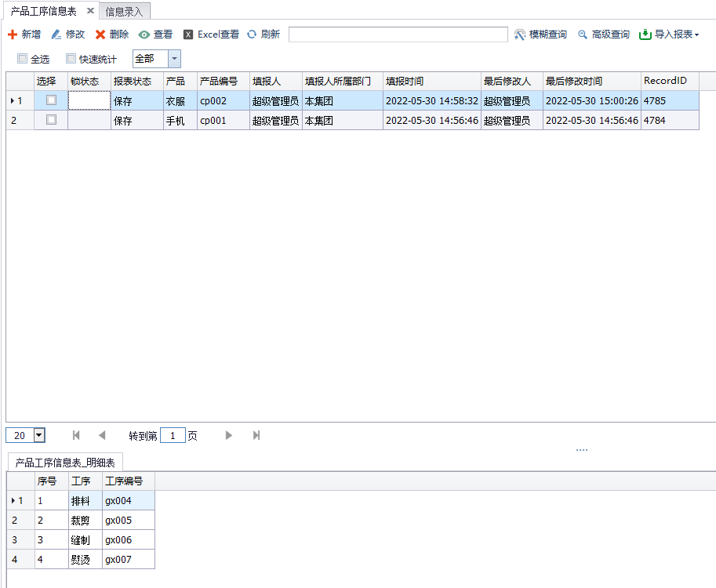This screenshot has width=716, height=588.
Task: Click the search text input field
Action: (398, 34)
